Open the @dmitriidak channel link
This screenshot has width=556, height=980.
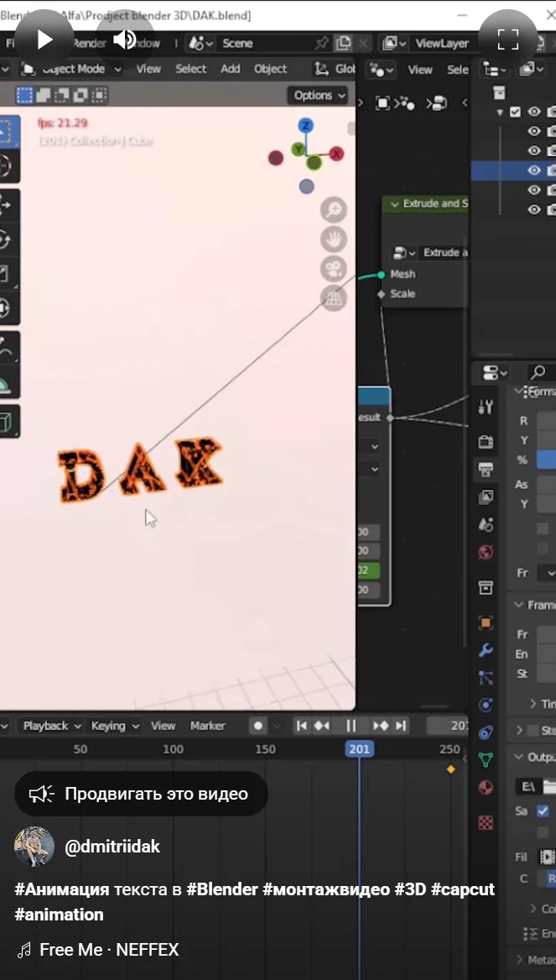tap(112, 847)
